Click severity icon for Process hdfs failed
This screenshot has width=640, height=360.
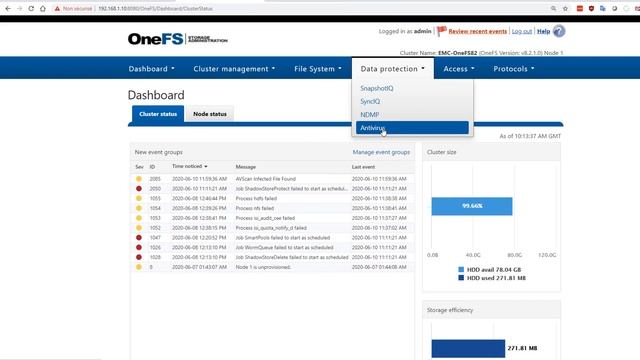click(139, 198)
